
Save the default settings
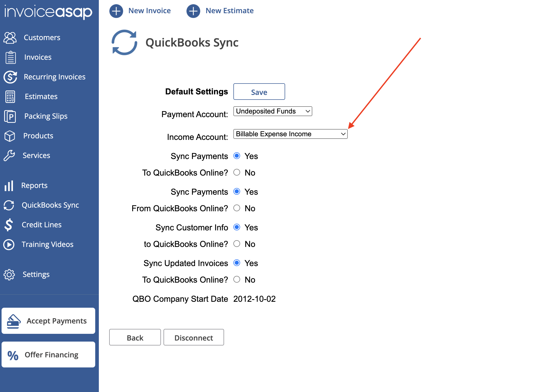click(x=259, y=92)
